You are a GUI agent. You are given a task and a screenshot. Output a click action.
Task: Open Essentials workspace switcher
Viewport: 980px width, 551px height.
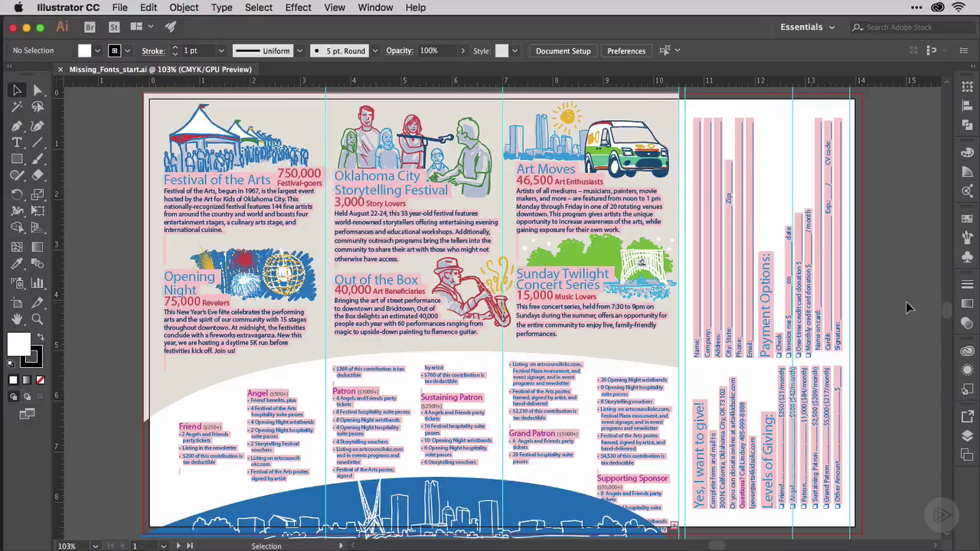point(808,27)
